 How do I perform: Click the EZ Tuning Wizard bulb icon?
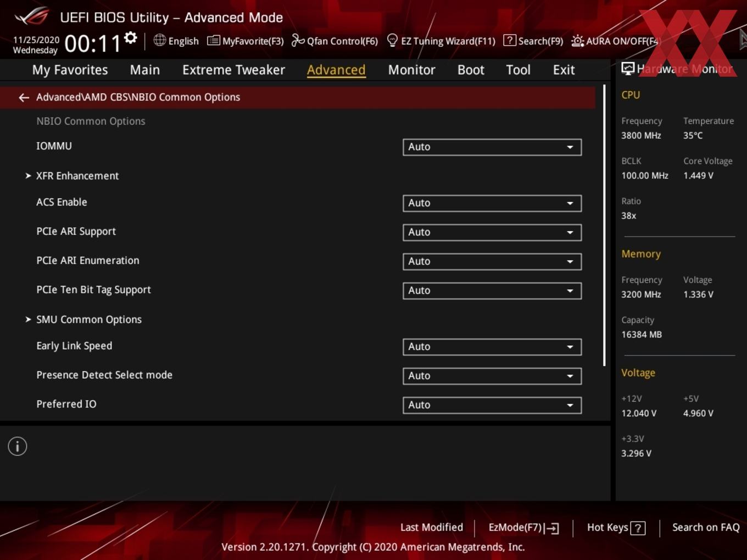coord(392,41)
